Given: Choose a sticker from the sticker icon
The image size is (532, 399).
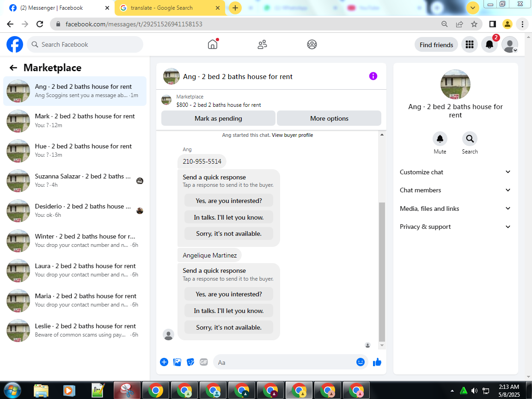Looking at the screenshot, I should (190, 362).
